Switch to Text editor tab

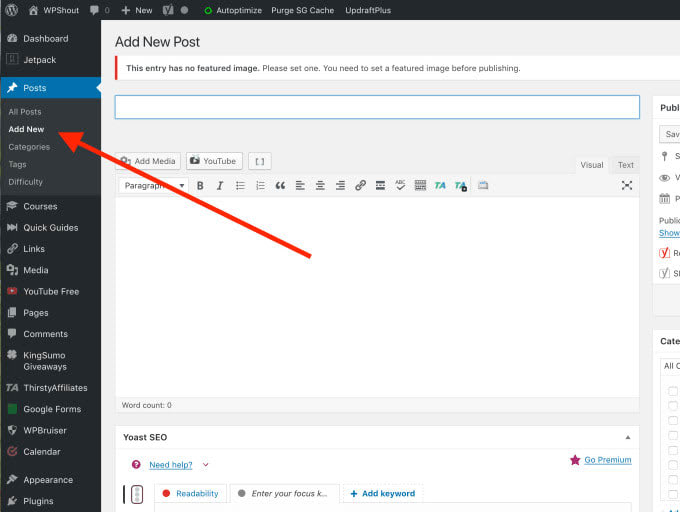click(x=625, y=165)
